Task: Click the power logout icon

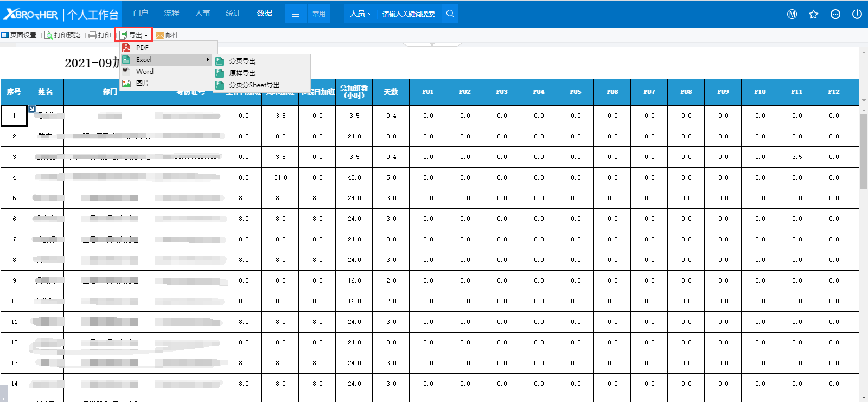Action: coord(857,14)
